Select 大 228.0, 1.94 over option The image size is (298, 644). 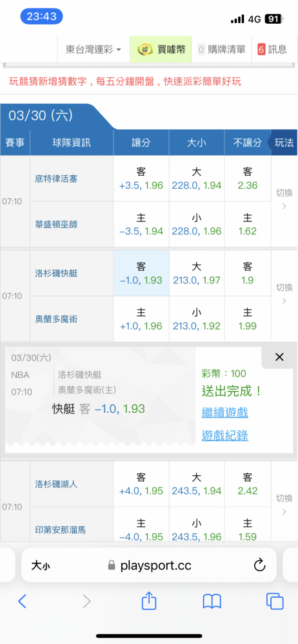tap(197, 178)
